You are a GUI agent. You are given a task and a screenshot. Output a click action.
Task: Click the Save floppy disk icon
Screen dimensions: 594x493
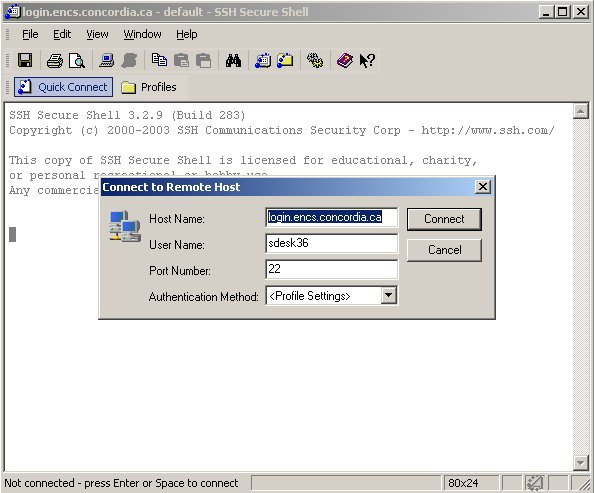point(25,60)
